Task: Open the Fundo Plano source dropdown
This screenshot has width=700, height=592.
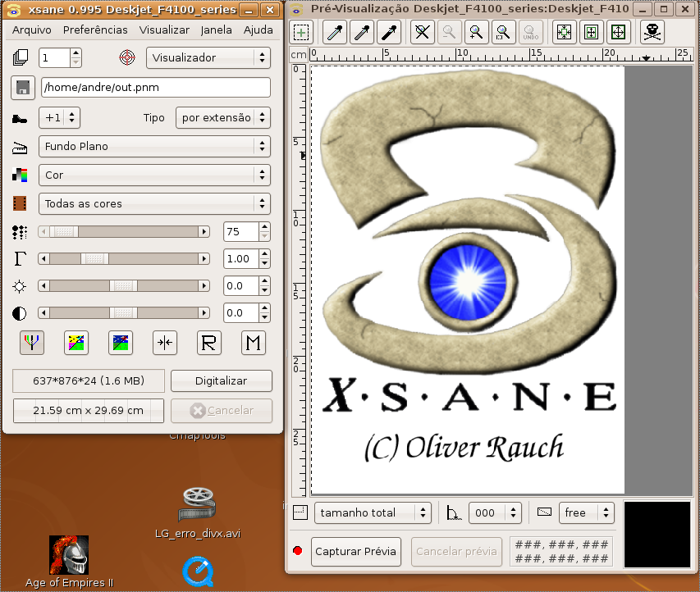Action: coord(154,147)
